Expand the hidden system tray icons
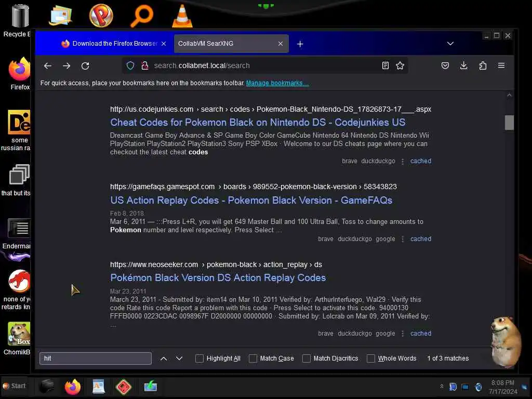 [442, 387]
